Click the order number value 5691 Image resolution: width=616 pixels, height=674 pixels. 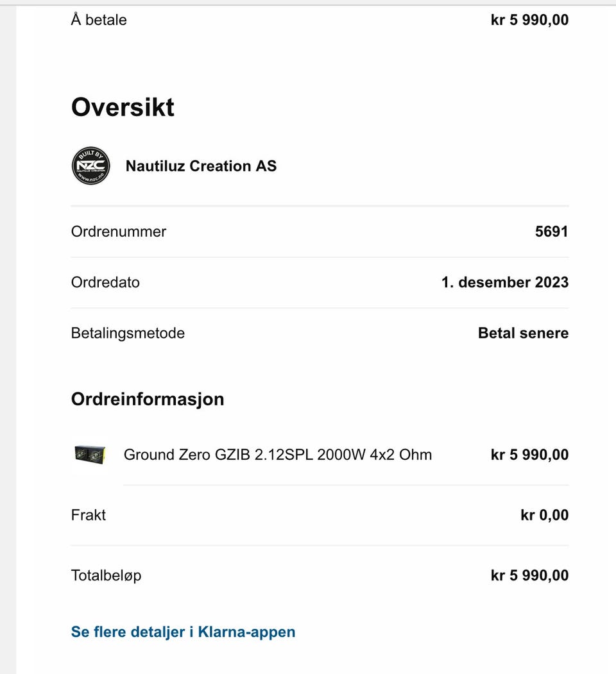pos(551,232)
